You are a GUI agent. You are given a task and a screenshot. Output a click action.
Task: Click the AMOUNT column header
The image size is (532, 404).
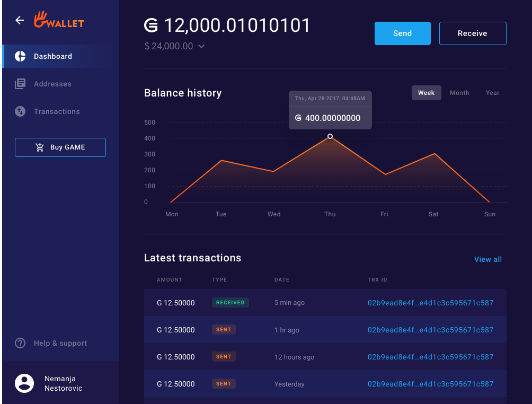click(170, 280)
